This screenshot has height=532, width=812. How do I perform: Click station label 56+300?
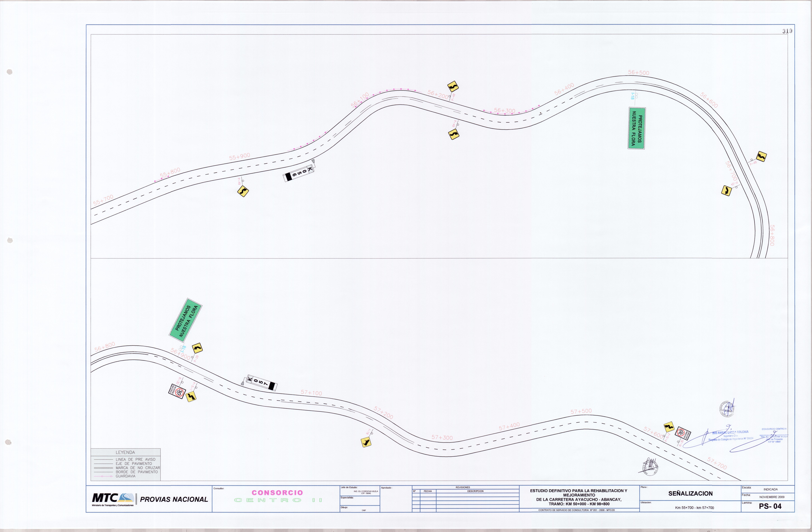[505, 111]
